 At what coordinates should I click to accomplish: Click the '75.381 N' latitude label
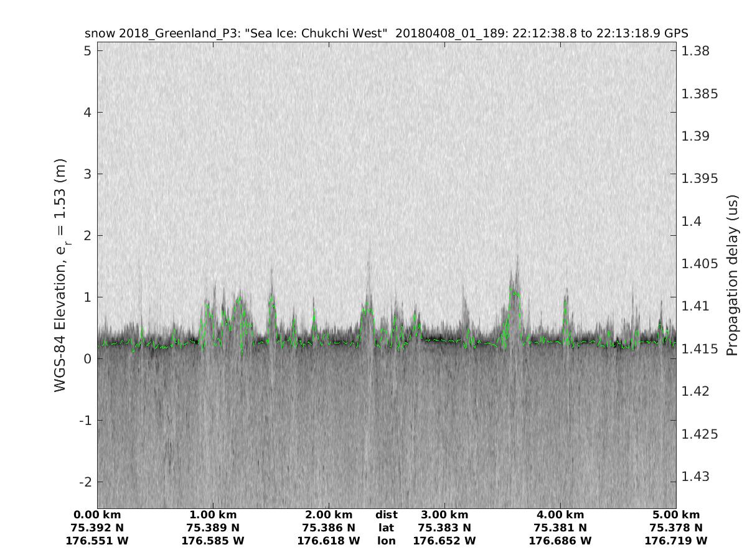pos(560,528)
